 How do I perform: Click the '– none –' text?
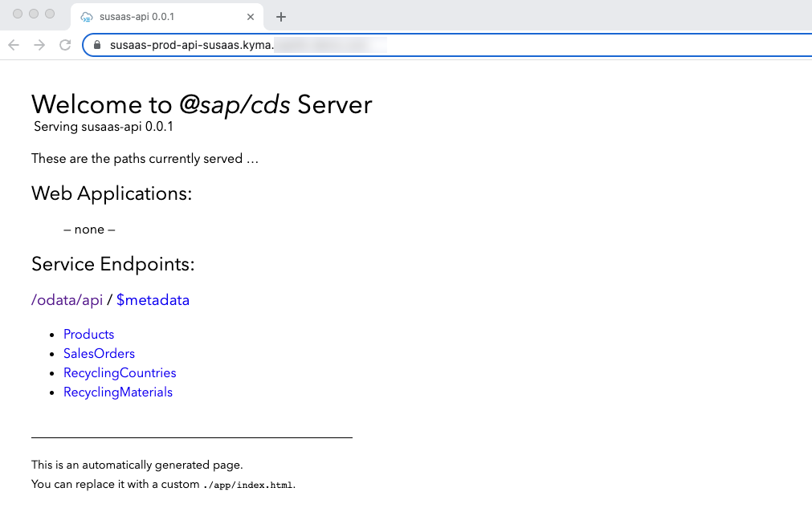pos(89,230)
